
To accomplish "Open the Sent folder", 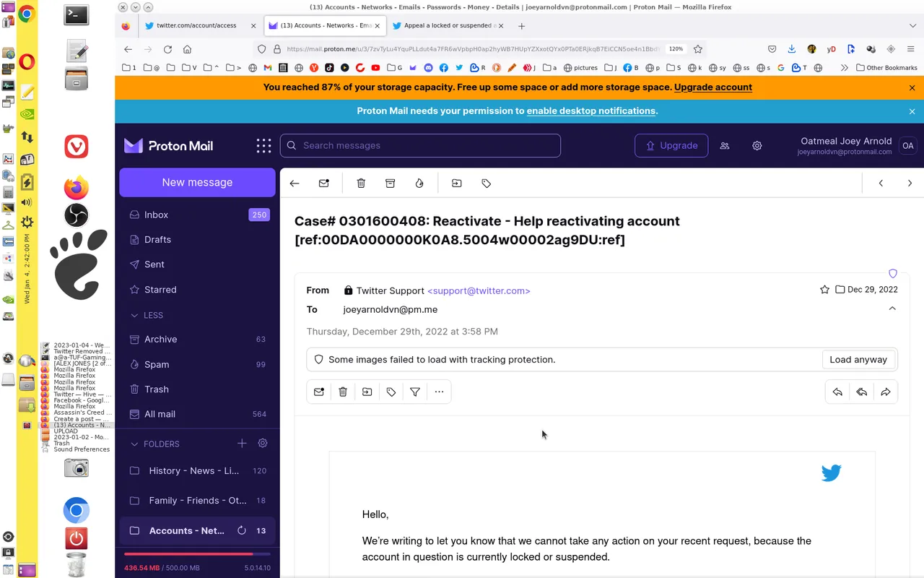I will coord(197,264).
